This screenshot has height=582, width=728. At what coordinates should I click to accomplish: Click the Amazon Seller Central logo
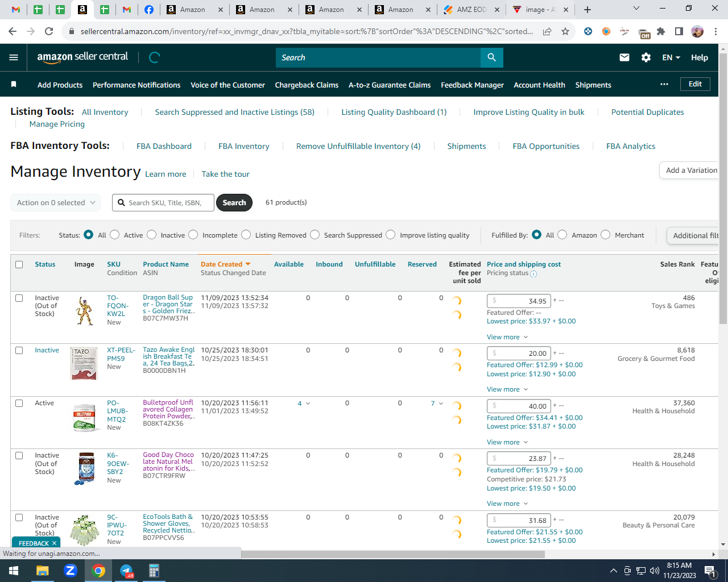point(82,57)
